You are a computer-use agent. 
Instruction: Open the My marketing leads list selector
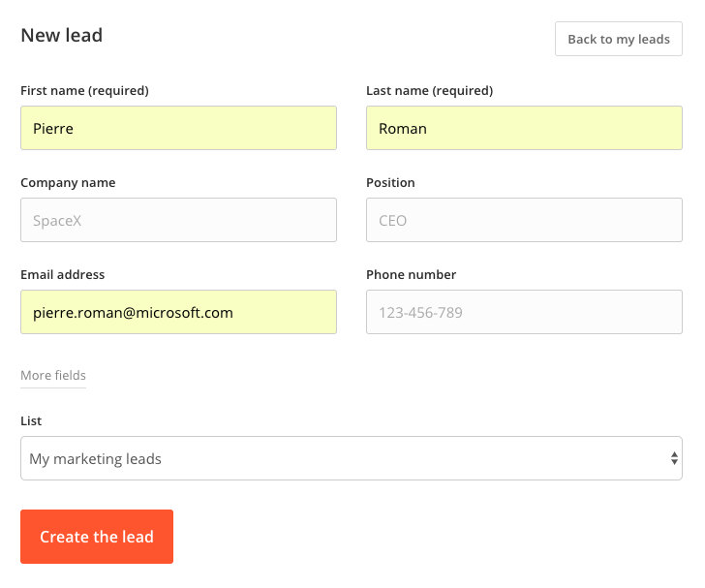click(352, 458)
